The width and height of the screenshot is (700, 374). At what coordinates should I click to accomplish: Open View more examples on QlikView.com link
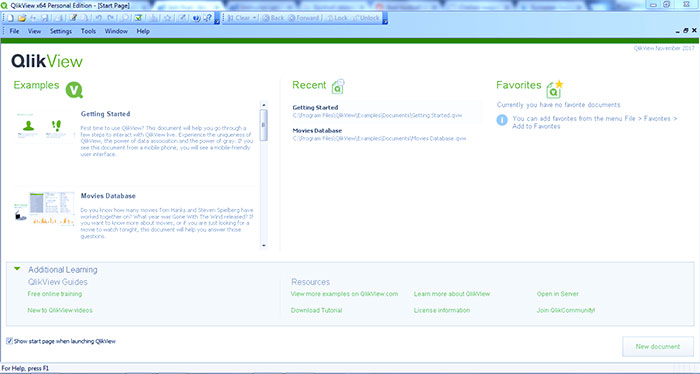click(344, 294)
